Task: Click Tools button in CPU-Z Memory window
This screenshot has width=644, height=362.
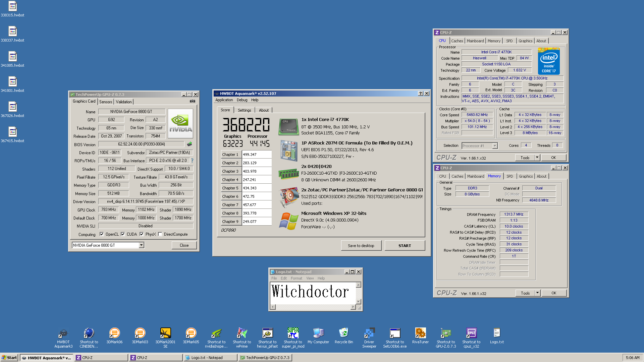Action: click(x=525, y=293)
